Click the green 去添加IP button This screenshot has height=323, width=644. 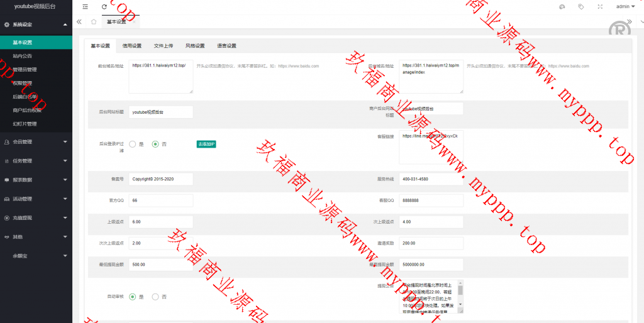pyautogui.click(x=206, y=144)
